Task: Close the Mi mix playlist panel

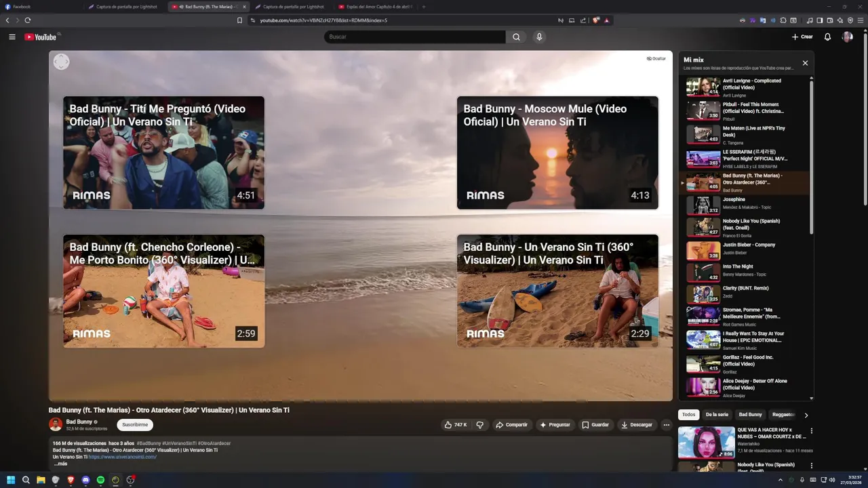Action: pos(805,63)
